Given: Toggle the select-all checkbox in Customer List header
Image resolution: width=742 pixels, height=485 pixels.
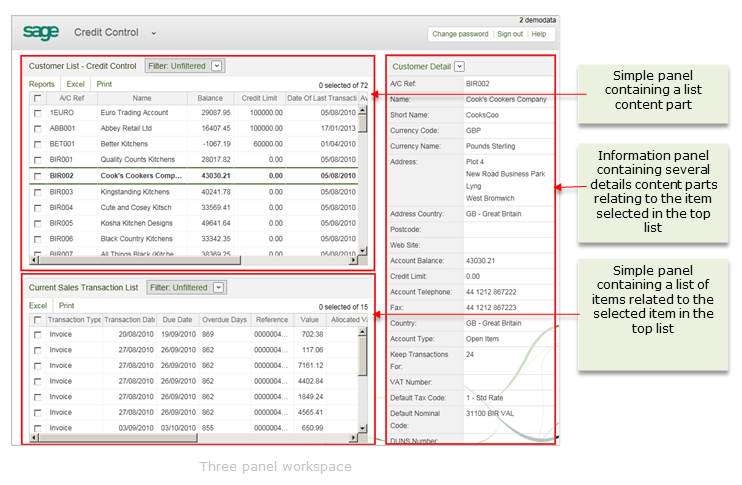Looking at the screenshot, I should point(37,98).
